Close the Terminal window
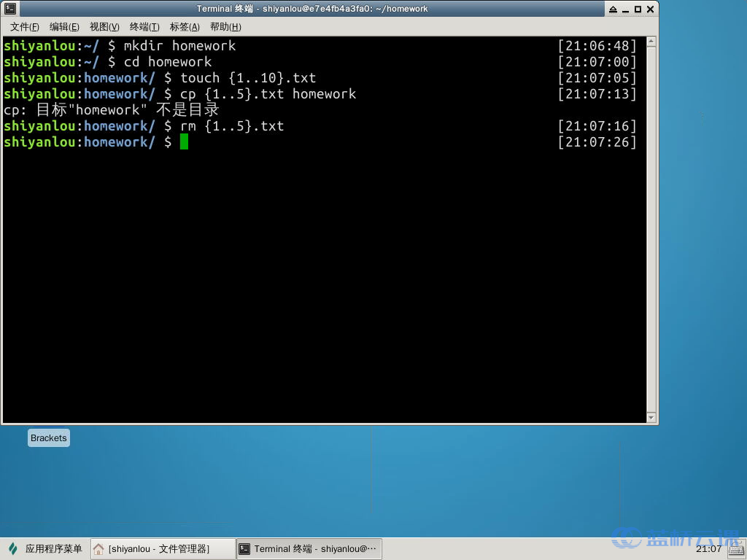 click(x=650, y=9)
